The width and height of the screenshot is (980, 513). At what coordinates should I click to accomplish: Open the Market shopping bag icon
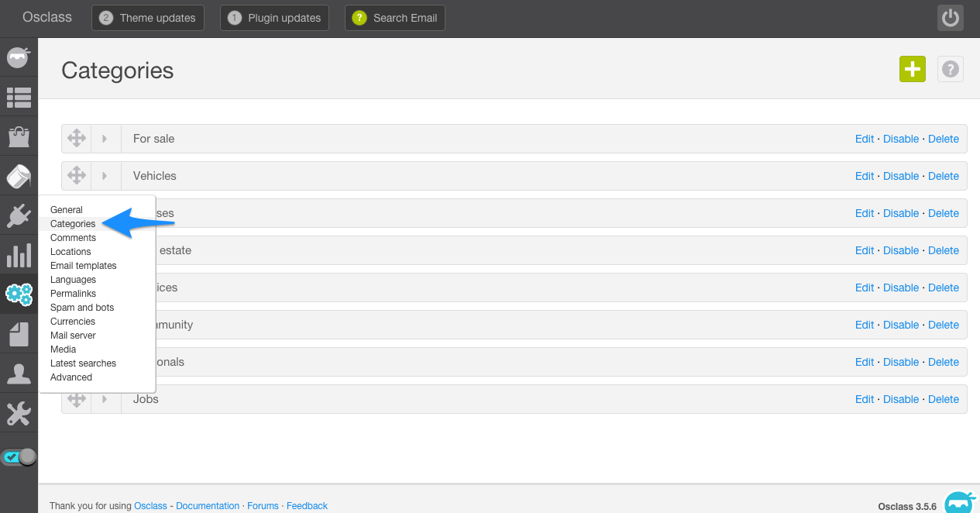[x=19, y=137]
